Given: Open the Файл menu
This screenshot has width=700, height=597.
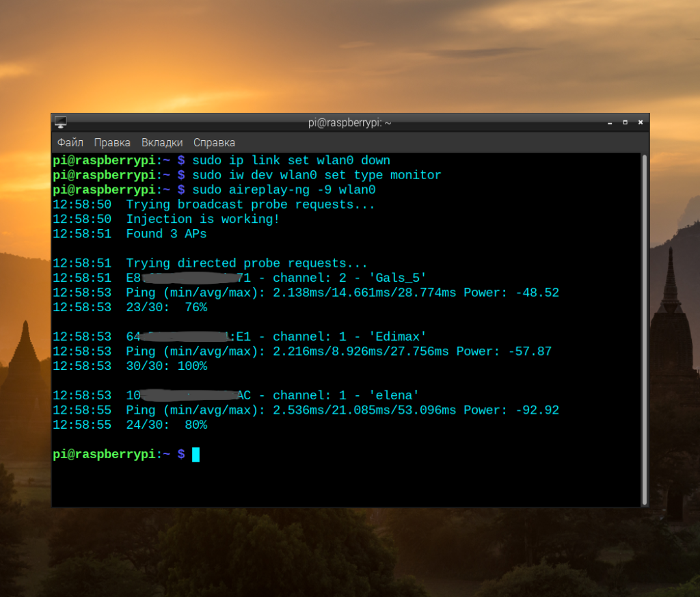Looking at the screenshot, I should coord(70,142).
